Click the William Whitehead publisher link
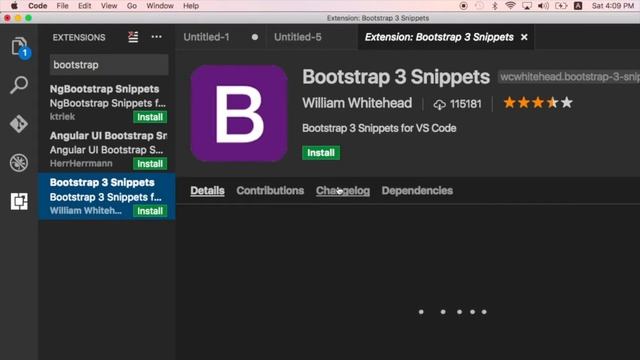Viewport: 640px width, 360px height. click(x=357, y=103)
